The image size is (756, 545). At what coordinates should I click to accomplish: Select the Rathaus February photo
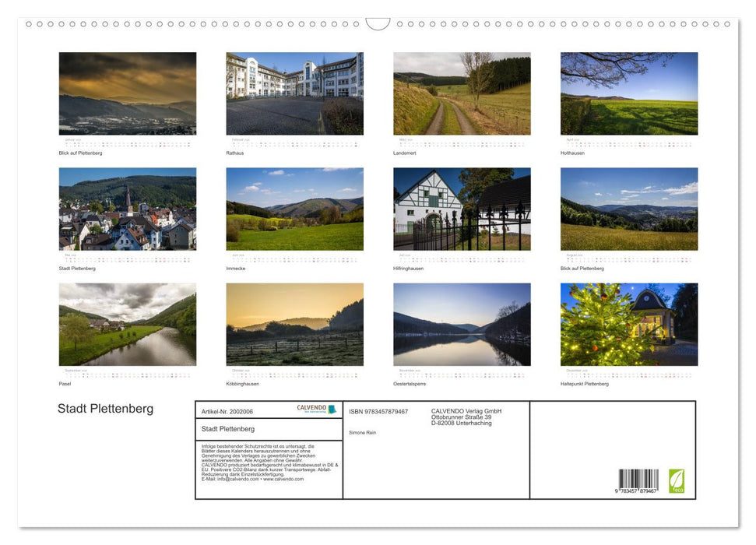click(295, 93)
